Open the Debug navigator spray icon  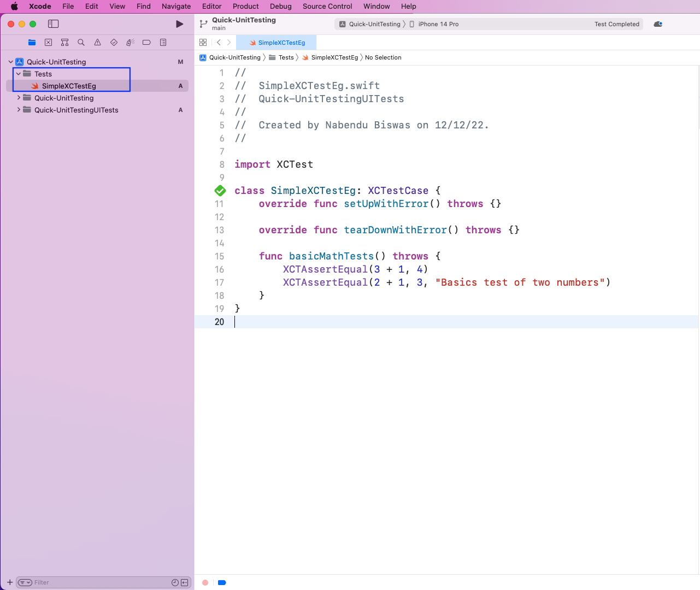coord(130,43)
